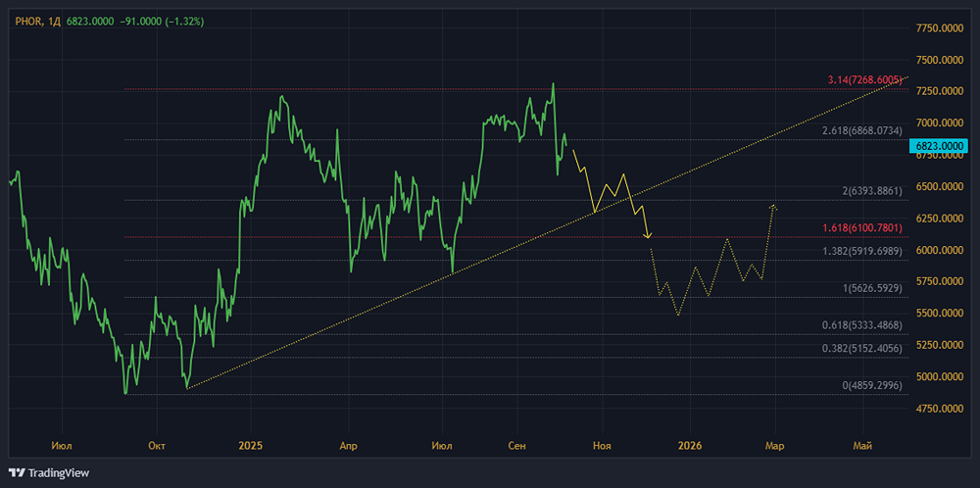Click the Окт label on the time axis
980x488 pixels.
pyautogui.click(x=156, y=446)
